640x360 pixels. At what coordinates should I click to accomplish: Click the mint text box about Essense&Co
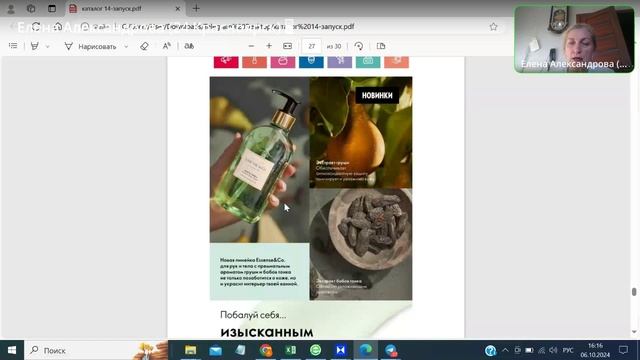pyautogui.click(x=260, y=271)
